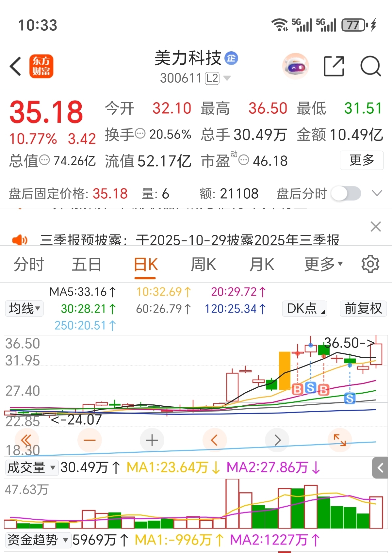
Task: Tap the tallest volume bar
Action: coord(232,504)
